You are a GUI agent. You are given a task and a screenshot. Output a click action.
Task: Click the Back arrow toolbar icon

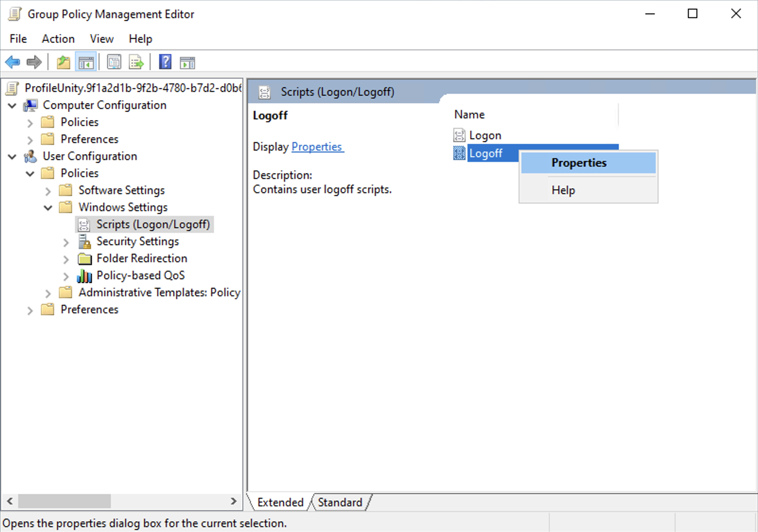click(x=13, y=62)
